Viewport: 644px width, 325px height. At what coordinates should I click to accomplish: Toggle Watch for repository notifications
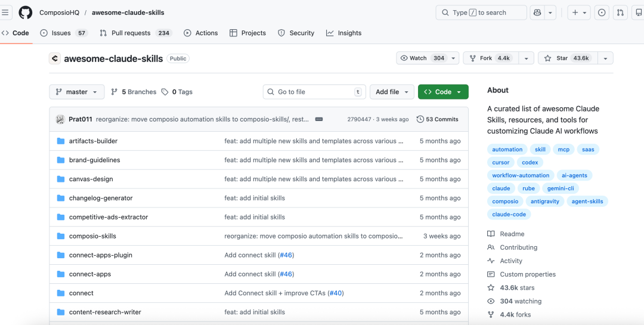pos(423,58)
